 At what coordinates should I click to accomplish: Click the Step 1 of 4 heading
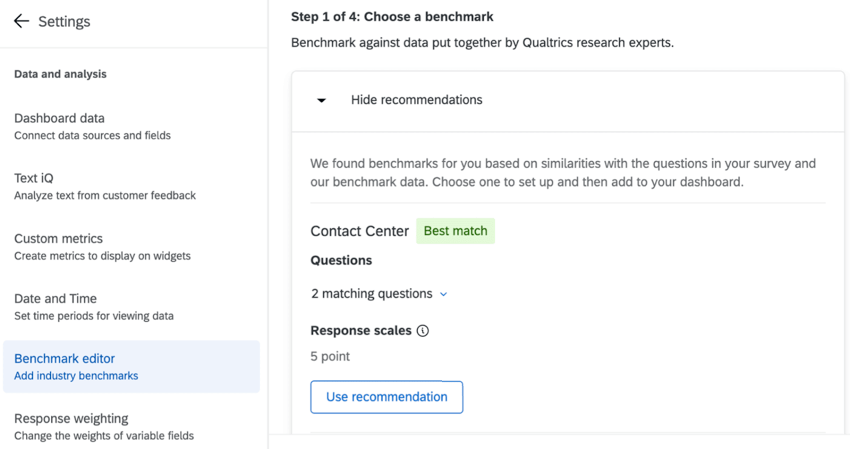coord(392,17)
